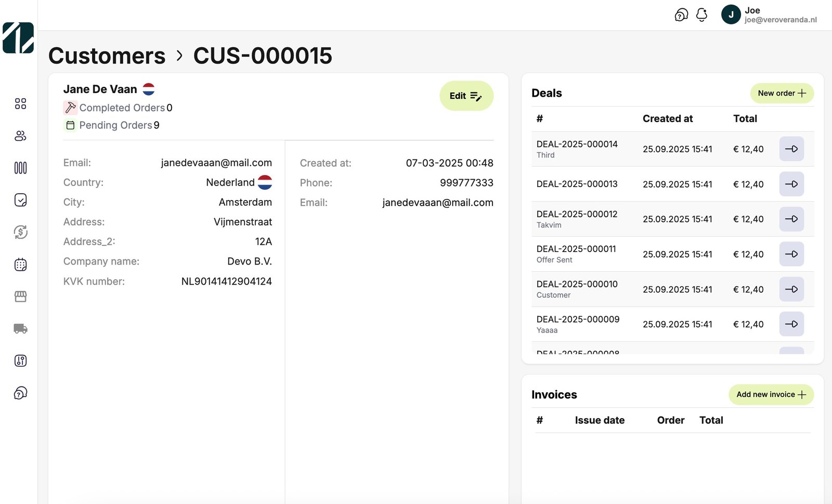
Task: Open the settings sliders sidebar icon
Action: pyautogui.click(x=20, y=361)
